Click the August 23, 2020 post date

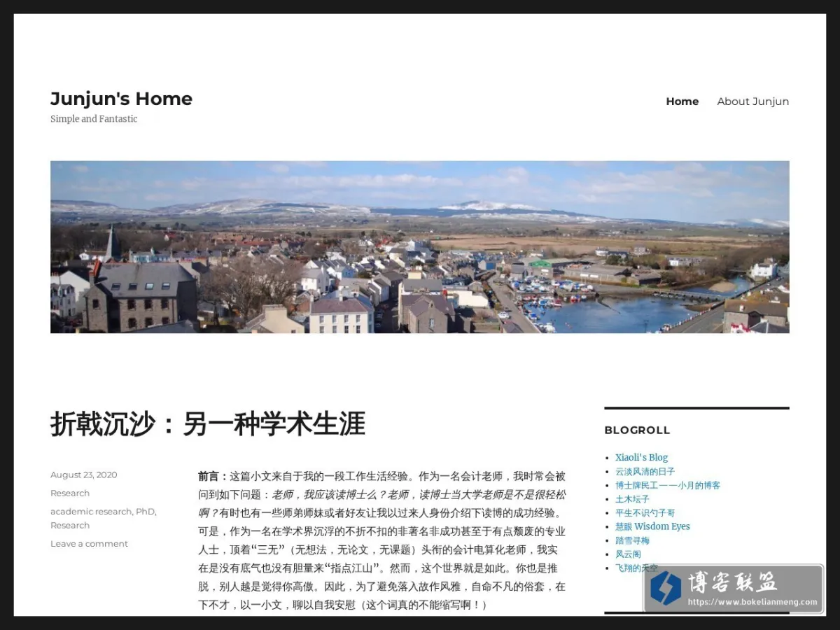pyautogui.click(x=83, y=475)
